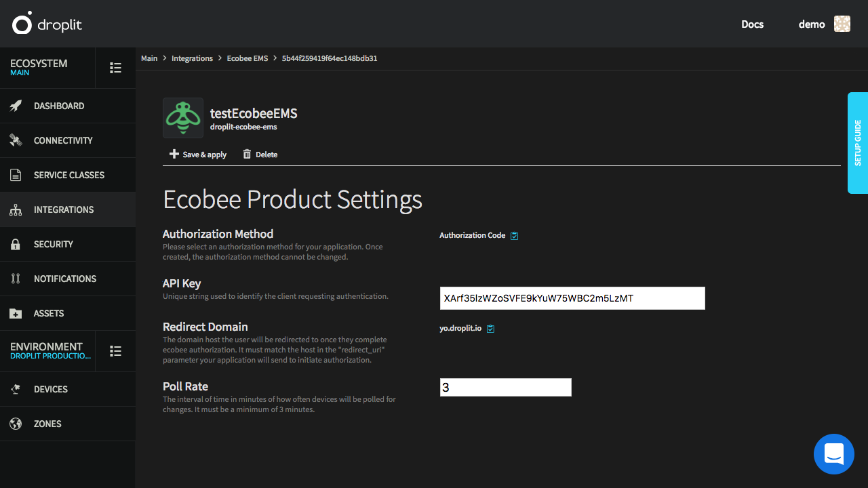Click Save & apply button

coord(198,155)
